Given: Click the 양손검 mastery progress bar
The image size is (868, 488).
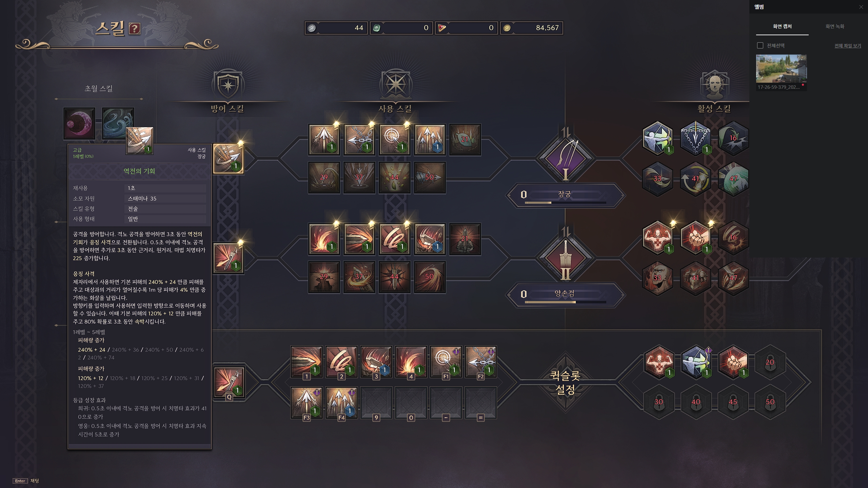Looking at the screenshot, I should (x=565, y=302).
